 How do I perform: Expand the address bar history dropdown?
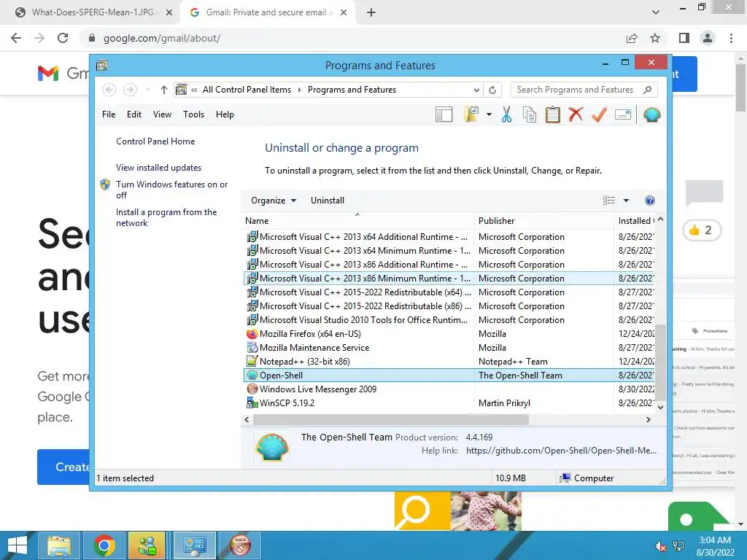(476, 90)
